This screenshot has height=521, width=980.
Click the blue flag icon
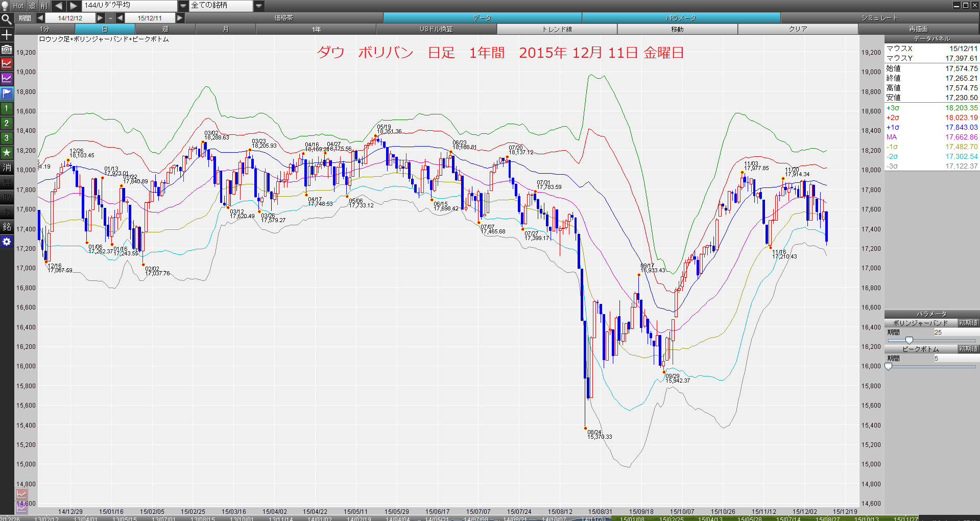pos(7,94)
